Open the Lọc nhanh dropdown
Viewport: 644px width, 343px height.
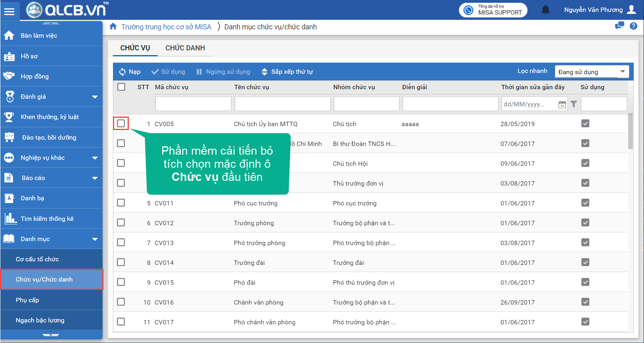(x=591, y=72)
